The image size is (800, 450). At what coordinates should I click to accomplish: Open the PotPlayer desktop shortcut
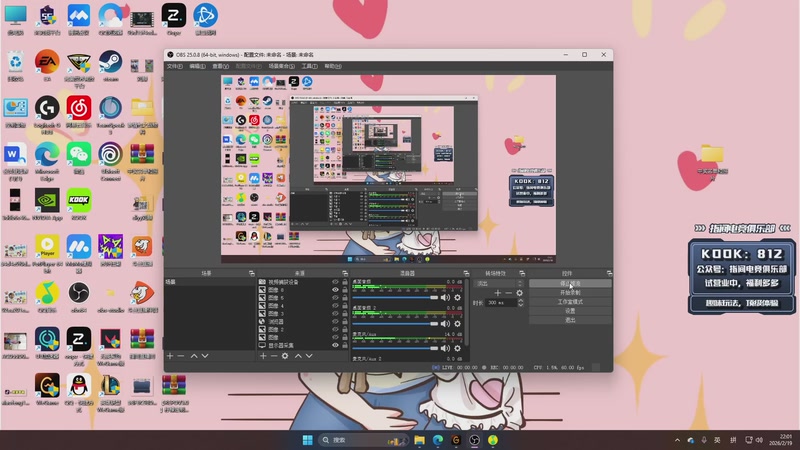pos(47,253)
